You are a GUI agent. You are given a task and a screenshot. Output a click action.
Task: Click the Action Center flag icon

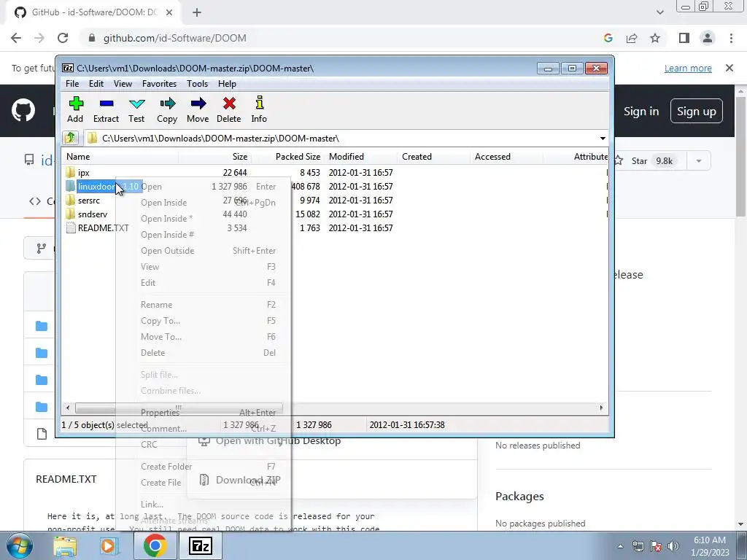pos(656,546)
